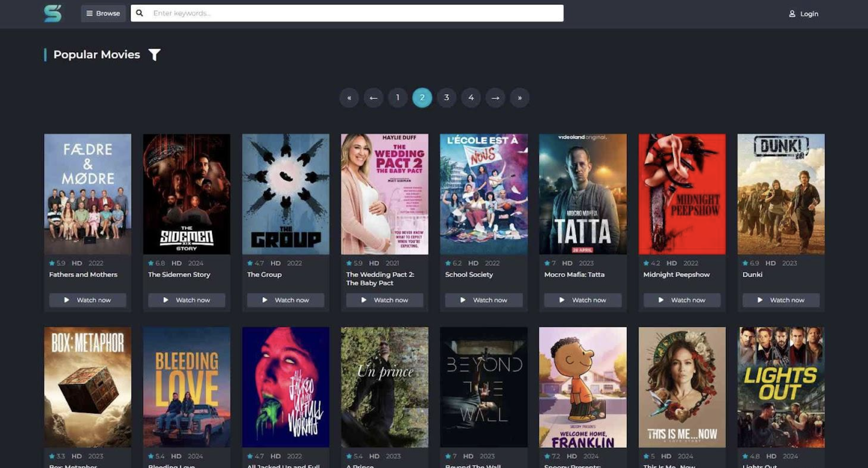The width and height of the screenshot is (868, 468).
Task: Click the search magnifier icon
Action: click(139, 13)
